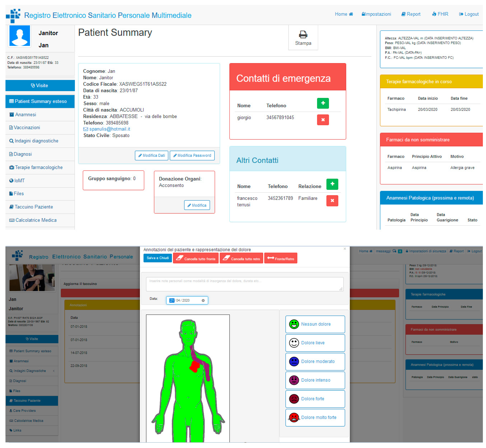
Task: Open the Terapie farmacologiche sidebar item
Action: [39, 167]
